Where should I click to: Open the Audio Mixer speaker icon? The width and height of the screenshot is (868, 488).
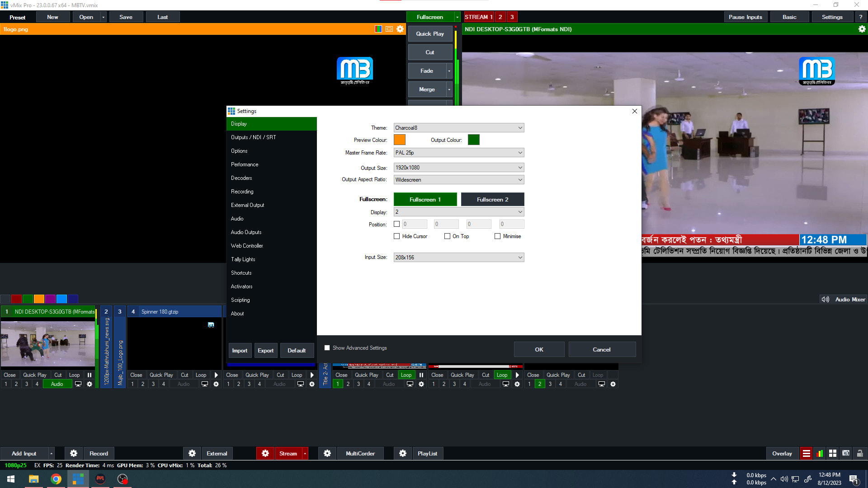tap(825, 299)
